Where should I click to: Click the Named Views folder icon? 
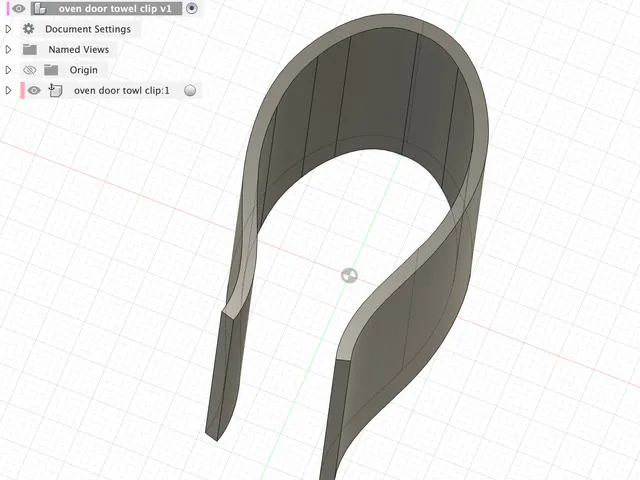[29, 49]
